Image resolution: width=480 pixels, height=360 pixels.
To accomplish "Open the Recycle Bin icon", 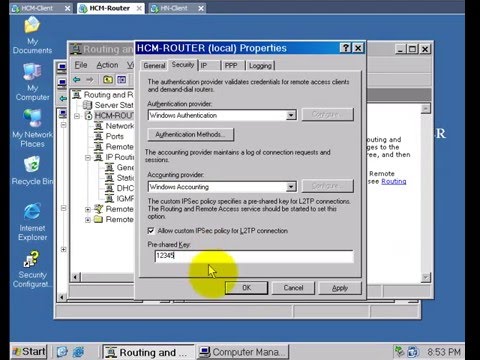I will click(x=32, y=171).
